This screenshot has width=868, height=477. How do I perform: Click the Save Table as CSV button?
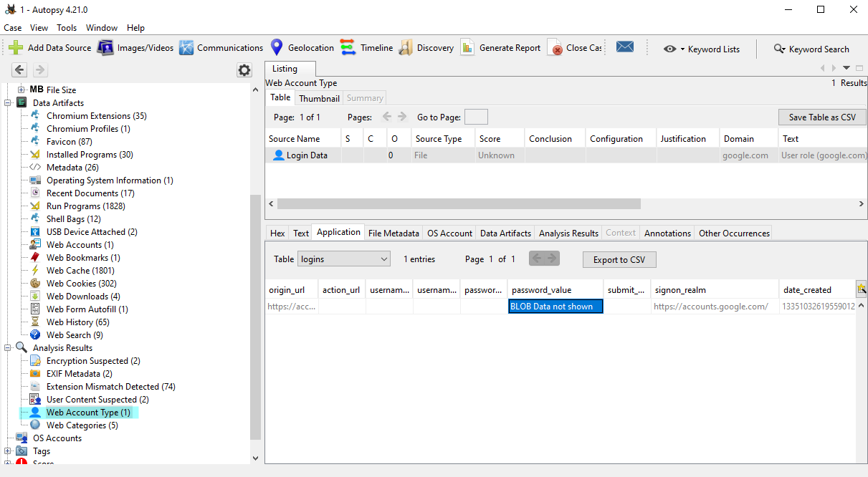(x=821, y=117)
